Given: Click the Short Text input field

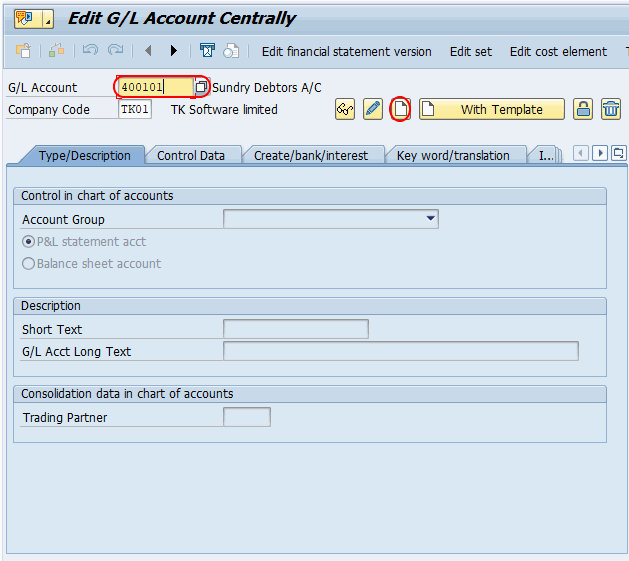Looking at the screenshot, I should 296,329.
